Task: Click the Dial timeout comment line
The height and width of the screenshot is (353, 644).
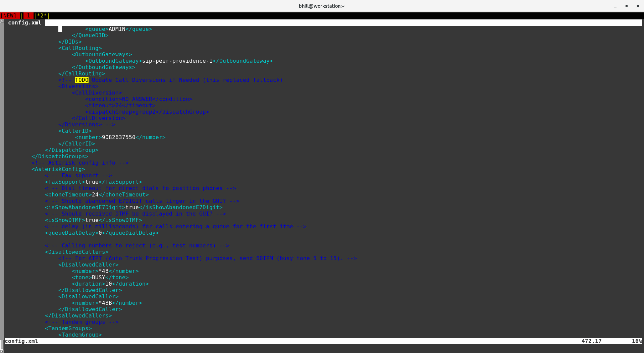Action: click(141, 188)
